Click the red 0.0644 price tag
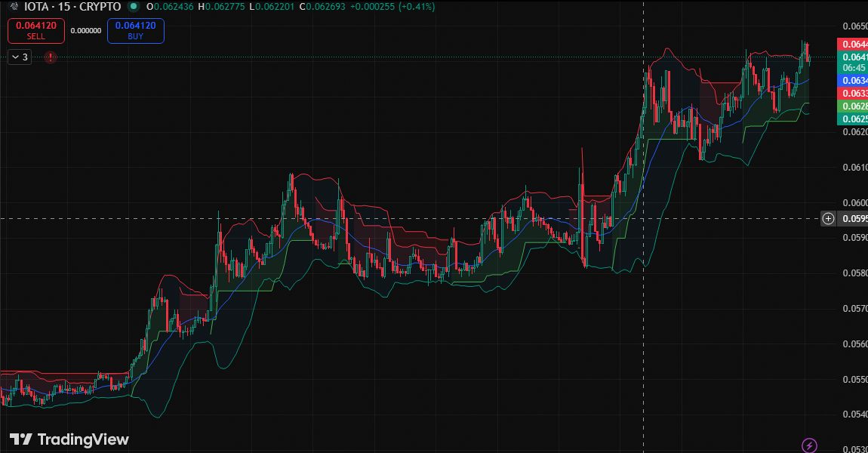This screenshot has width=868, height=453. pos(853,45)
